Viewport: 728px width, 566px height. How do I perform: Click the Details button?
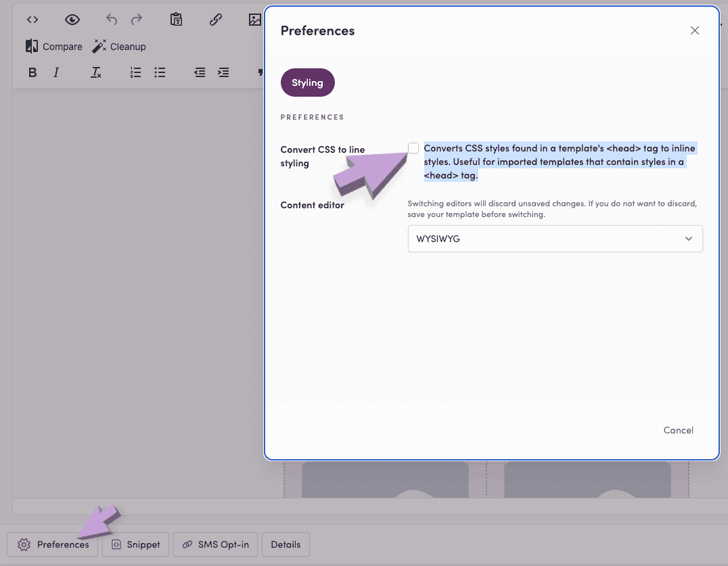[286, 544]
